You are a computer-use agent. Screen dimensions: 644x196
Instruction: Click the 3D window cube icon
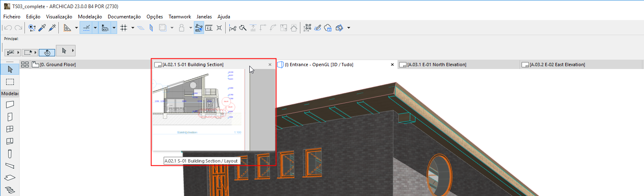[x=339, y=28]
